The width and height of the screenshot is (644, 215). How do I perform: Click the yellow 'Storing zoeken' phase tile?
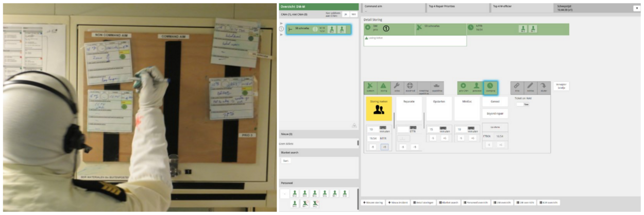tap(379, 109)
